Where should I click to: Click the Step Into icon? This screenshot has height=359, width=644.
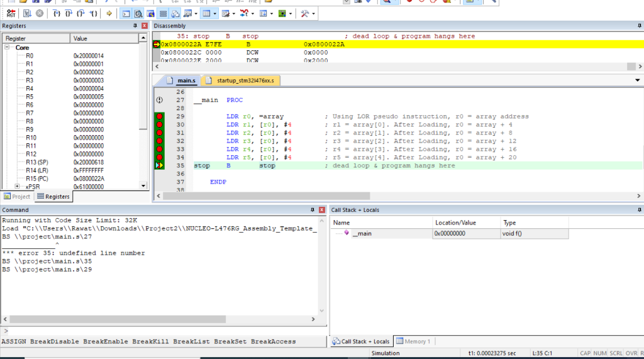click(57, 13)
